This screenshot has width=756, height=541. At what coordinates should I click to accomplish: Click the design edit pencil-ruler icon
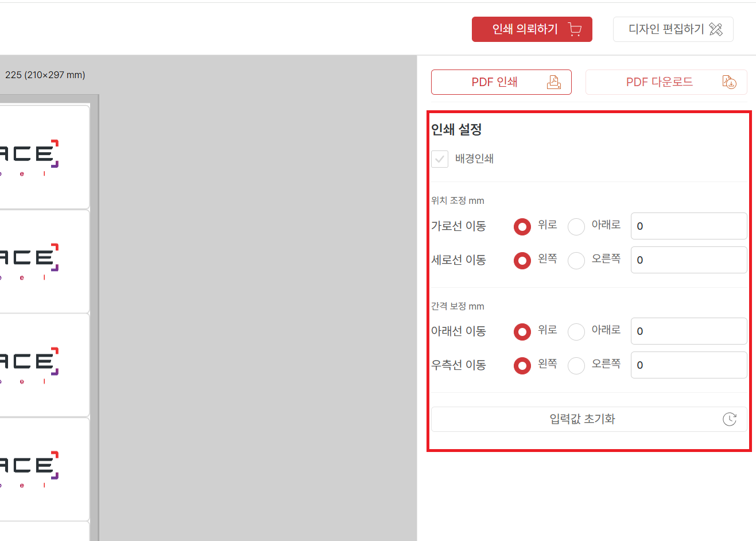pos(716,29)
